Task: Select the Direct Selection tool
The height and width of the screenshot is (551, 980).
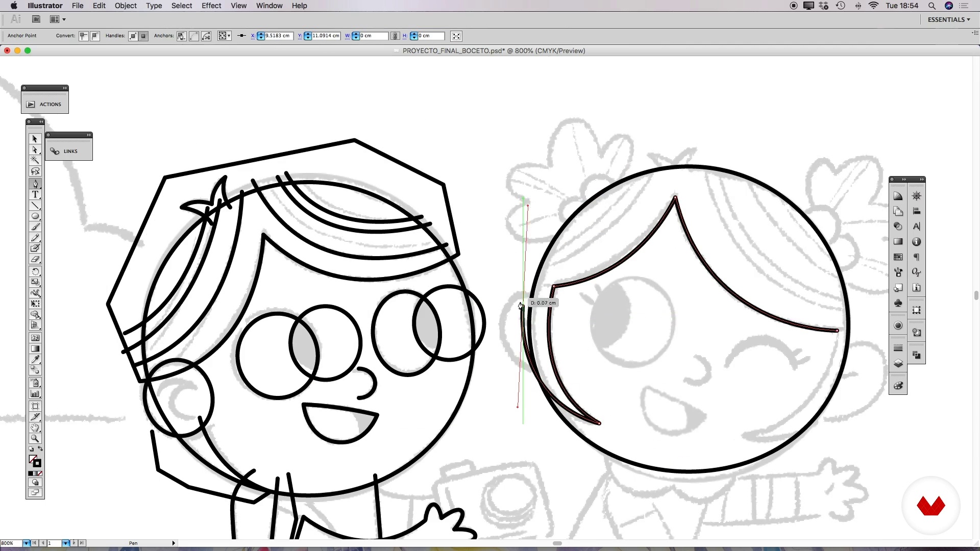Action: pyautogui.click(x=35, y=150)
